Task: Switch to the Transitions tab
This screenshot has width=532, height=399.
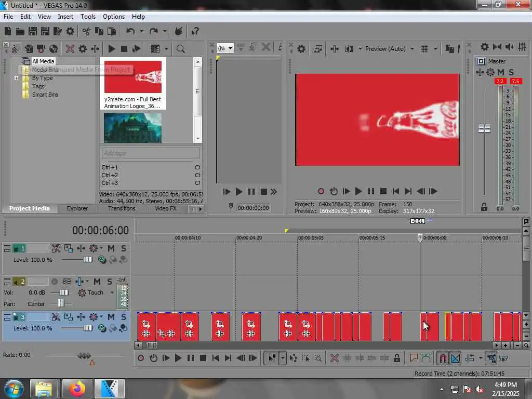Action: point(122,208)
